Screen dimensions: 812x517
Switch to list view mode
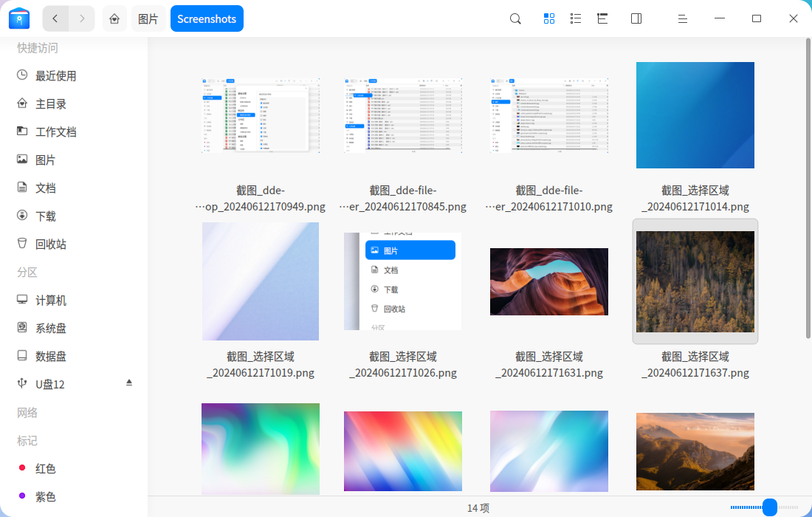pos(576,18)
